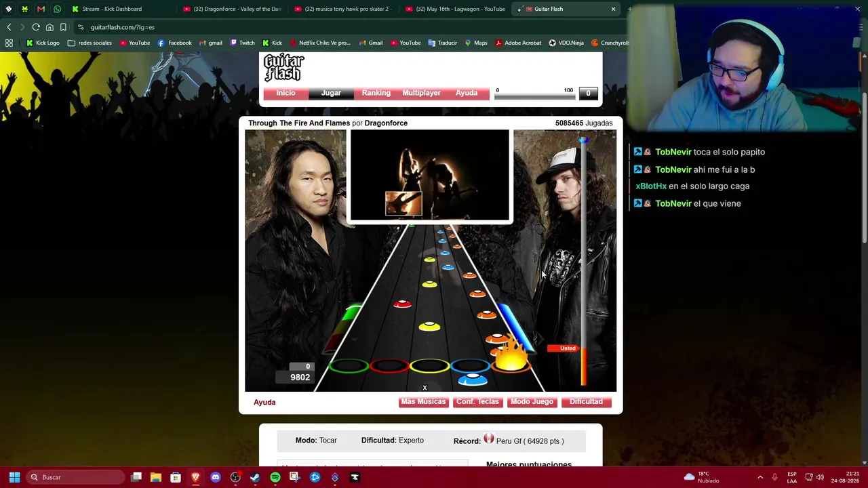
Task: Open VDO.Ninja bookmark
Action: click(566, 43)
